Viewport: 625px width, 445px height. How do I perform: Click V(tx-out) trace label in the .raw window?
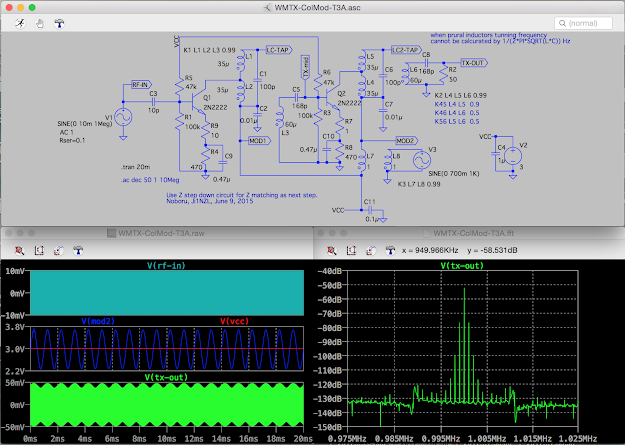click(x=166, y=377)
